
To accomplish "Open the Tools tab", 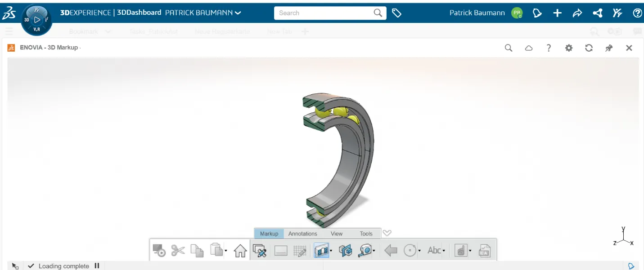I will [x=365, y=233].
